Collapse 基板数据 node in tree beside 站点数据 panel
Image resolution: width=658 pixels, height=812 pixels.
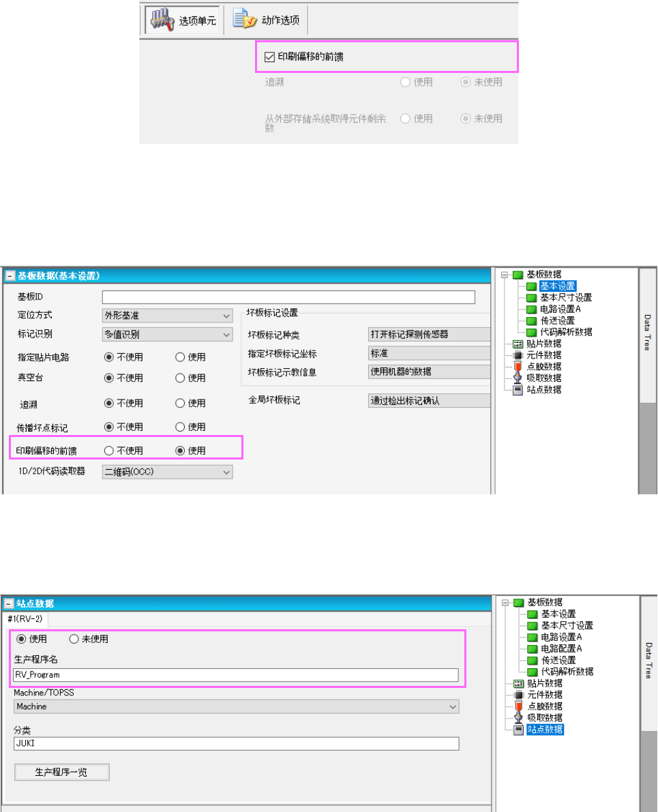pos(506,603)
